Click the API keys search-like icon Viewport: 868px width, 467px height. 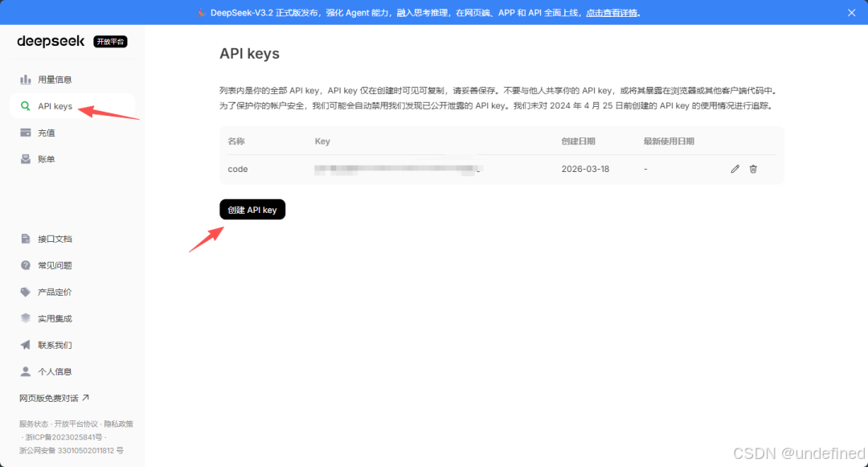point(26,105)
